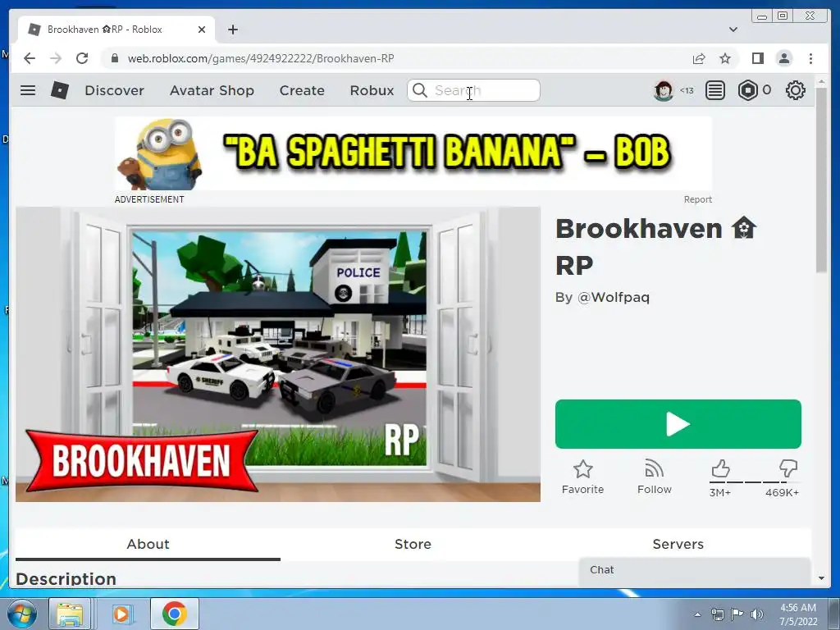Click the page vertical scrollbar thumb
The width and height of the screenshot is (840, 630).
click(822, 180)
